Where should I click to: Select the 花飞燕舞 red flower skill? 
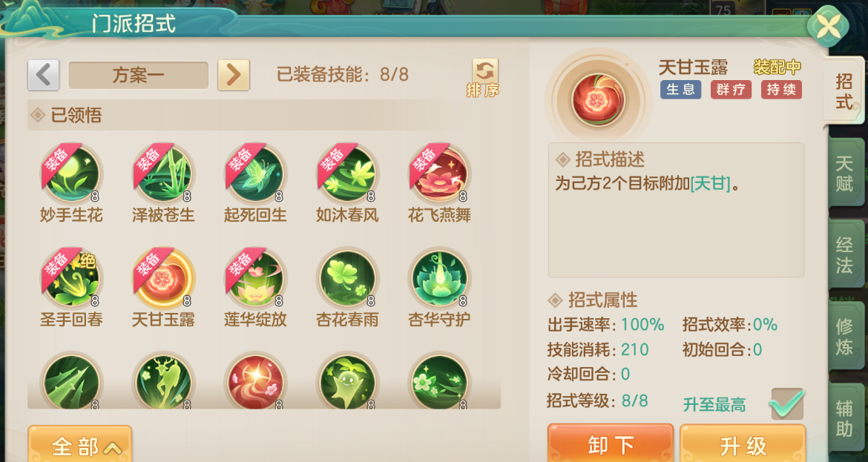(x=439, y=174)
